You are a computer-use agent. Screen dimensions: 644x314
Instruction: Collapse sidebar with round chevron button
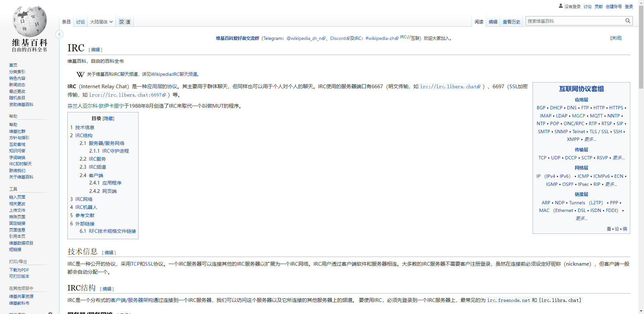(x=59, y=34)
